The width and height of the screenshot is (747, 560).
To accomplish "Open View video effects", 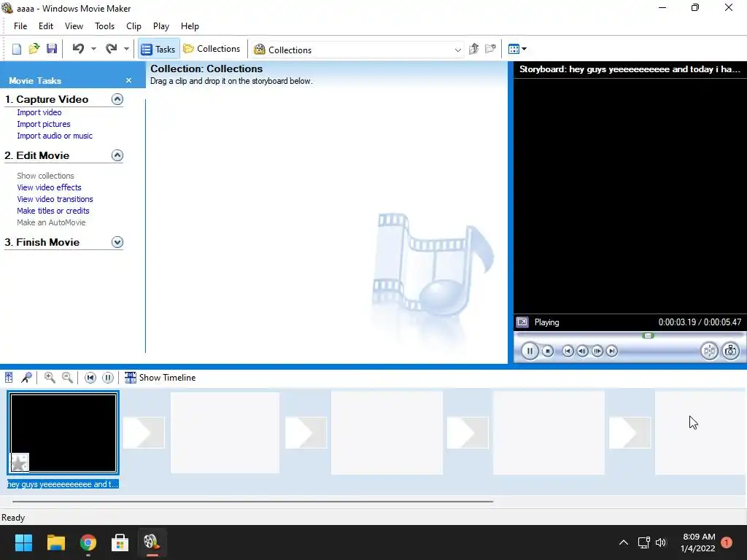I will (x=49, y=187).
